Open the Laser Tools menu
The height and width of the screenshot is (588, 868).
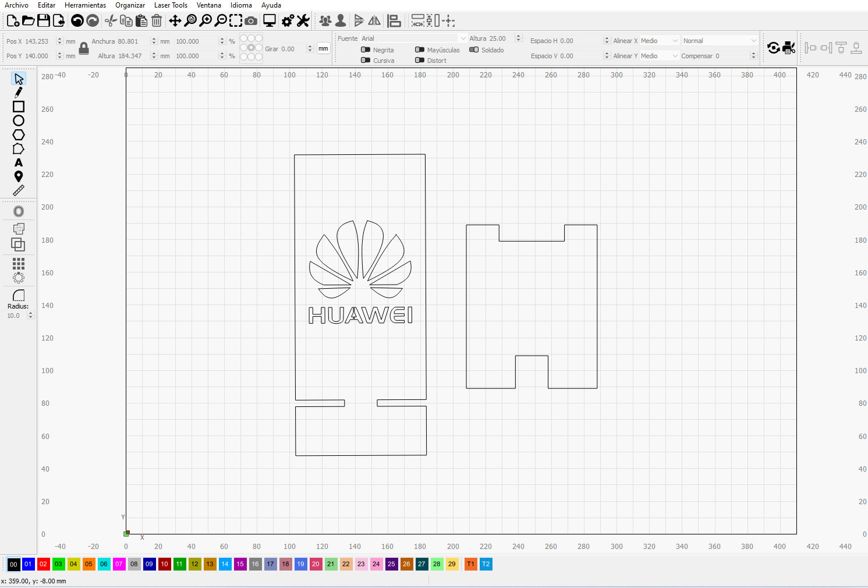[x=171, y=5]
